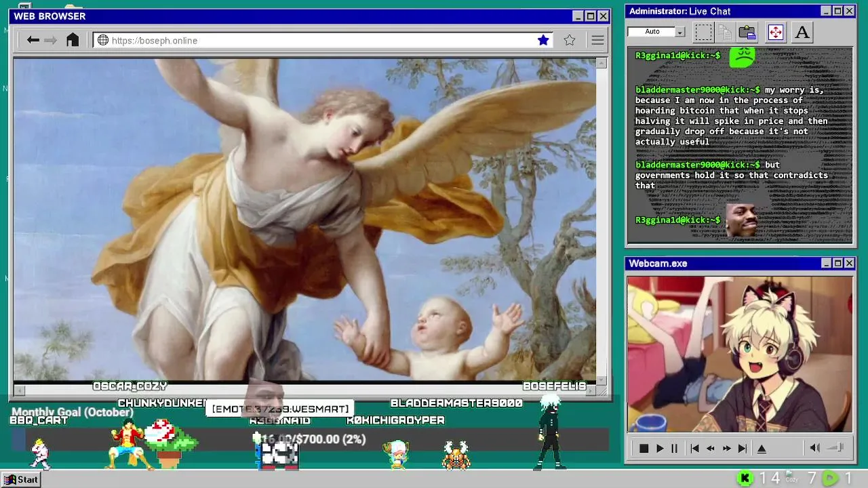Pause the Webcam.exe playback
Screen dimensions: 868x488
674,448
